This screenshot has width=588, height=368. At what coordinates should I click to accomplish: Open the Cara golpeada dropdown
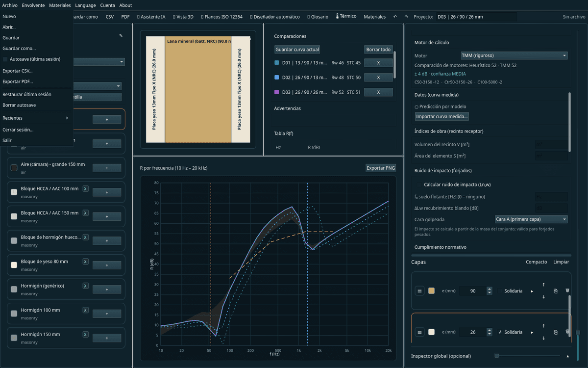pyautogui.click(x=531, y=219)
